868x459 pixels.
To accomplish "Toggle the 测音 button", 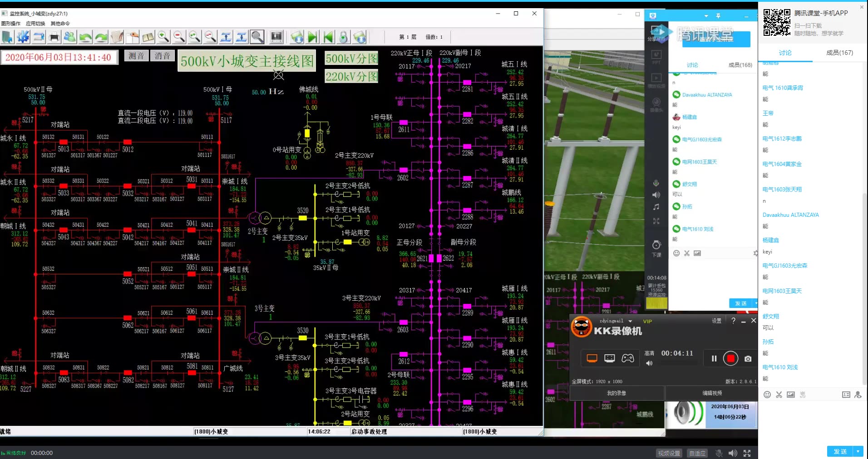I will pos(136,56).
